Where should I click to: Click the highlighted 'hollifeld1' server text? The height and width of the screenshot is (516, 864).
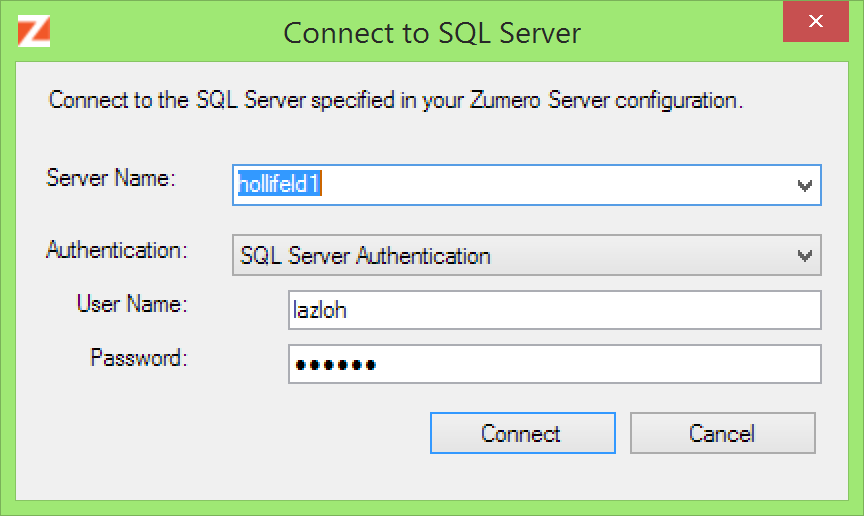coord(278,186)
